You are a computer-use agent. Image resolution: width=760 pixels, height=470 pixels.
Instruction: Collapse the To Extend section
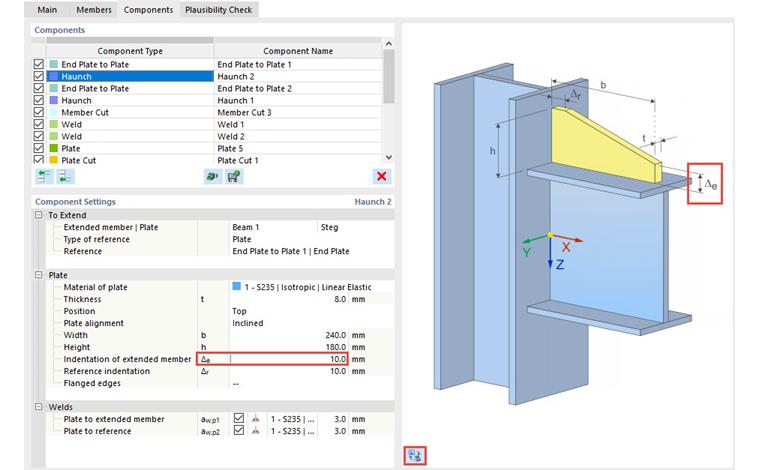tap(39, 215)
